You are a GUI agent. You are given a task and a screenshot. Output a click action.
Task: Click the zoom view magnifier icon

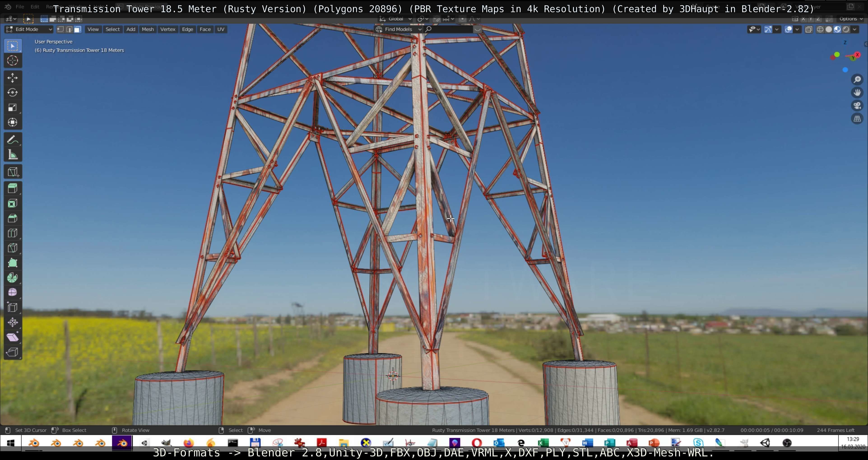click(857, 79)
